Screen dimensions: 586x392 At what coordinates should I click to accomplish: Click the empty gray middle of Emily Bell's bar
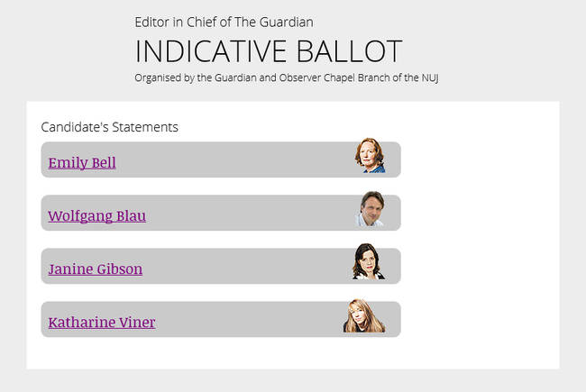234,160
